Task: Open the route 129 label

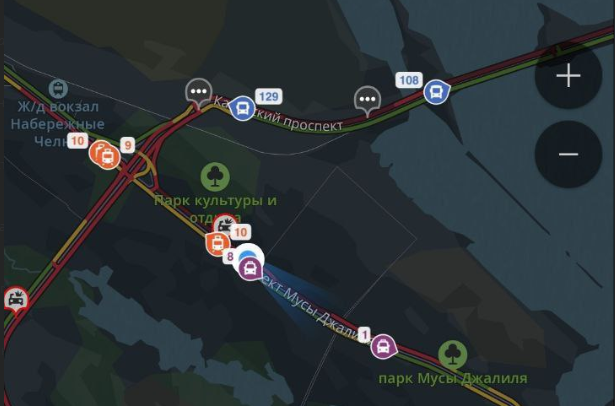Action: coord(269,96)
